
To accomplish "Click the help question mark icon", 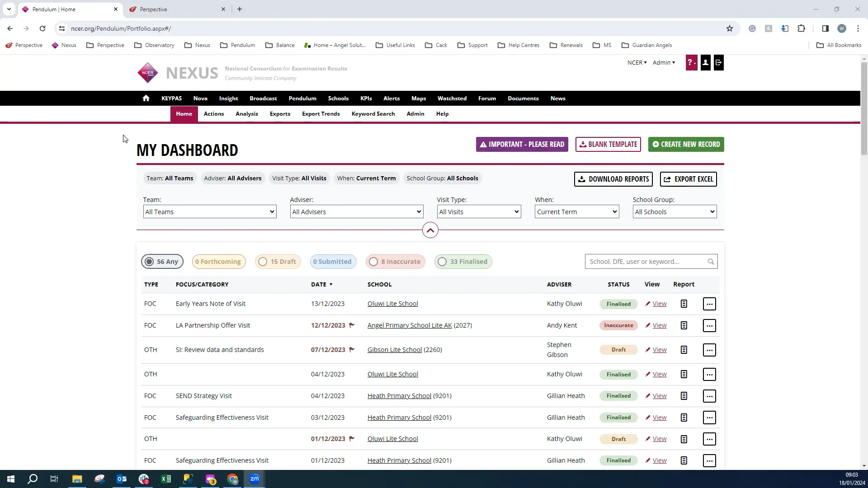I will click(x=691, y=63).
